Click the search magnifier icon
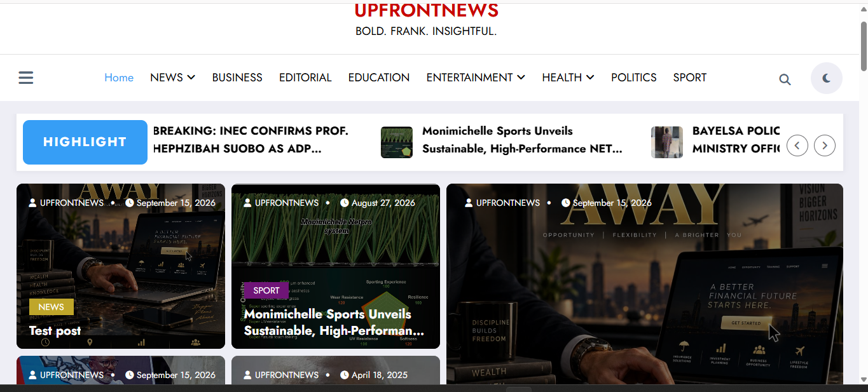 [x=785, y=79]
